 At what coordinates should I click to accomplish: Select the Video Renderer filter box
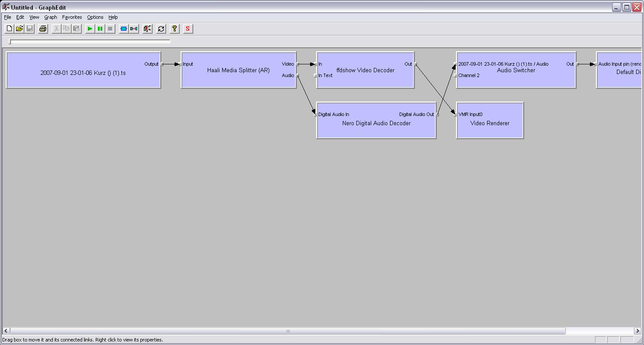(x=490, y=130)
